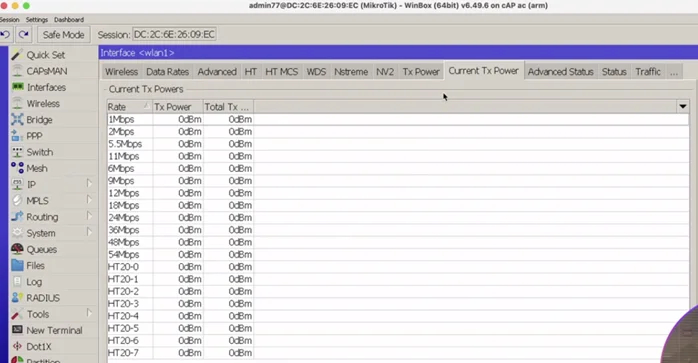Switch to the Tx Power tab

421,72
